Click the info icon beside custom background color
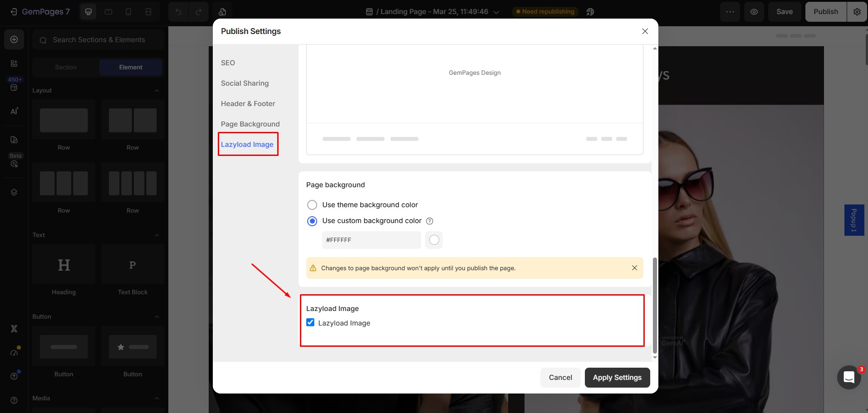Screen dimensions: 868x413 (430, 221)
